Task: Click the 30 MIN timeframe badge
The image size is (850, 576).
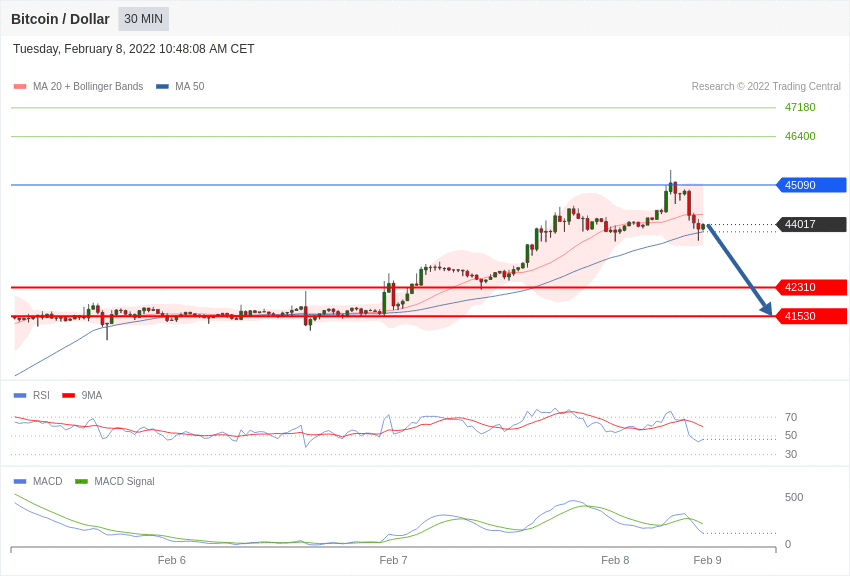Action: pyautogui.click(x=144, y=19)
